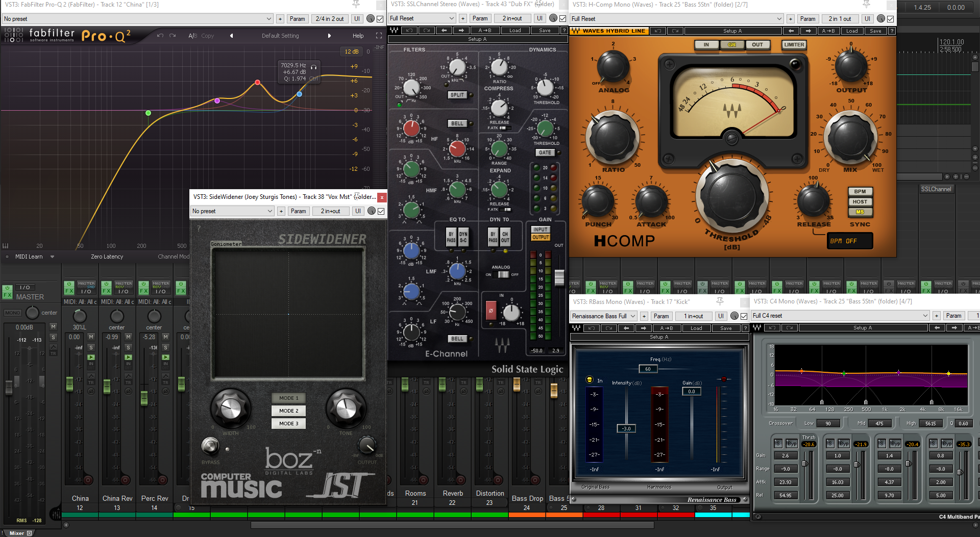Screen dimensions: 980x537
Task: Open the Pro-Q 2 Help menu
Action: tap(358, 36)
